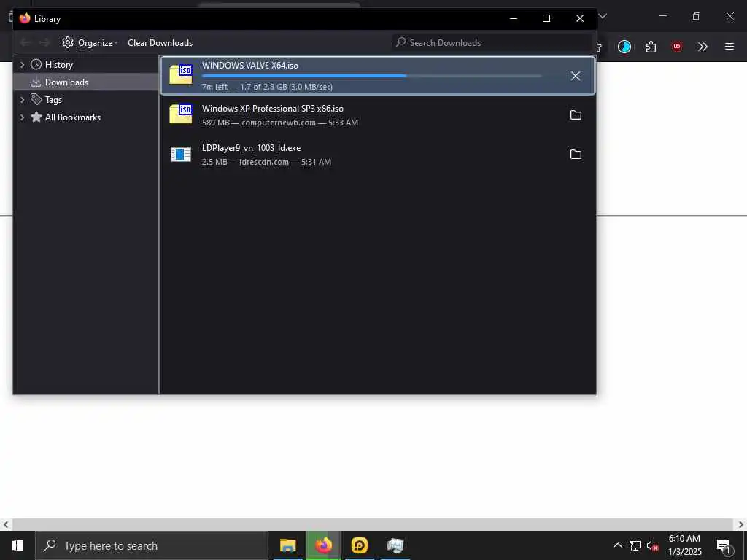
Task: Focus the Search Downloads field
Action: [x=492, y=43]
